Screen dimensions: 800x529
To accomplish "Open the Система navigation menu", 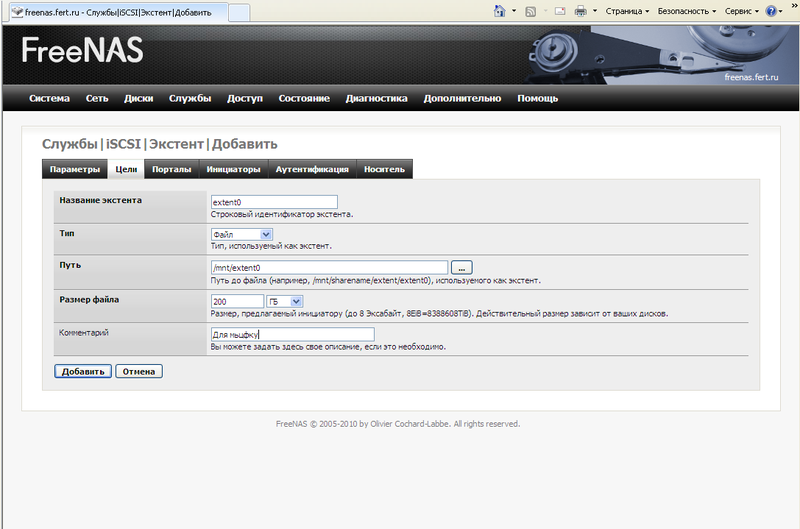I will 49,98.
